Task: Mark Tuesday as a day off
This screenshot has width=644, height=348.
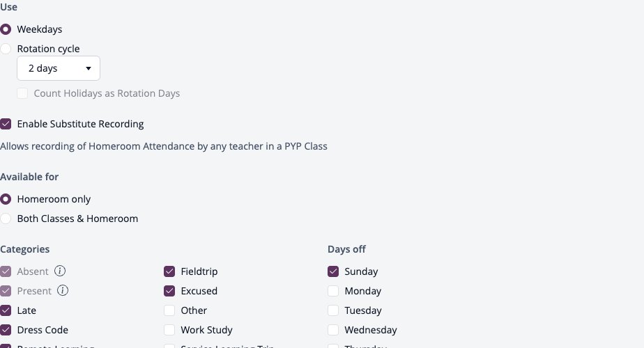Action: pyautogui.click(x=333, y=310)
